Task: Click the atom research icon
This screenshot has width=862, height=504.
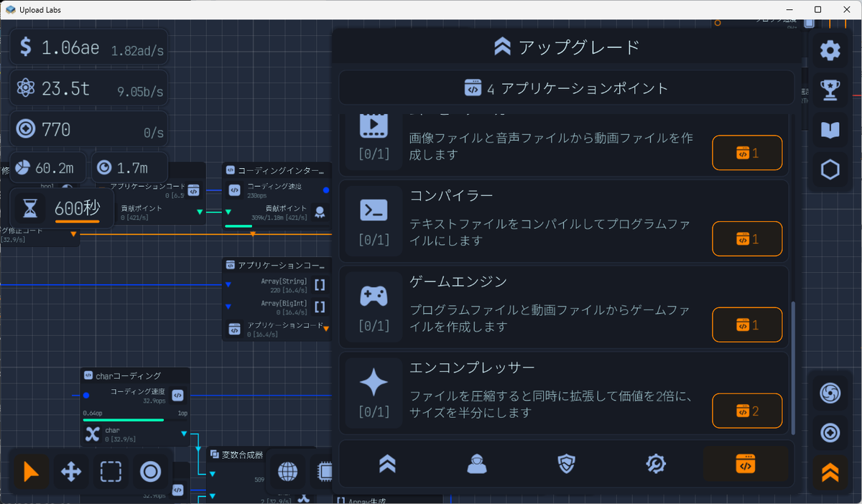Action: (x=26, y=88)
